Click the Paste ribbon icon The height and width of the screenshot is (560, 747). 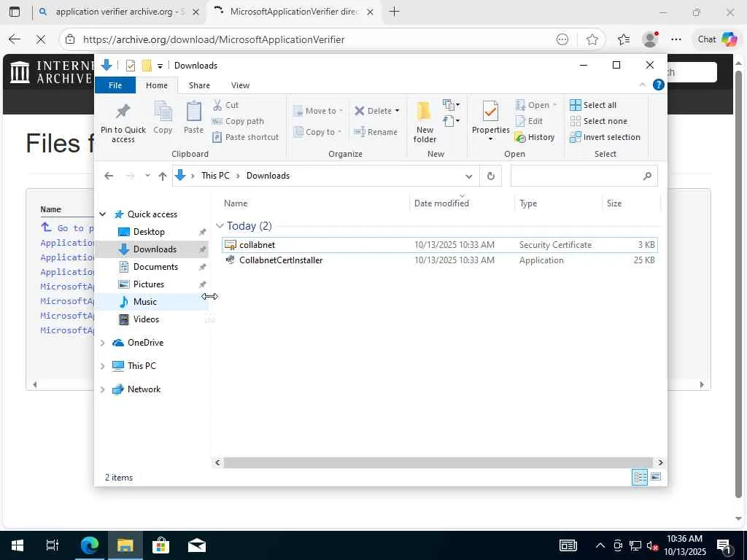pos(193,117)
